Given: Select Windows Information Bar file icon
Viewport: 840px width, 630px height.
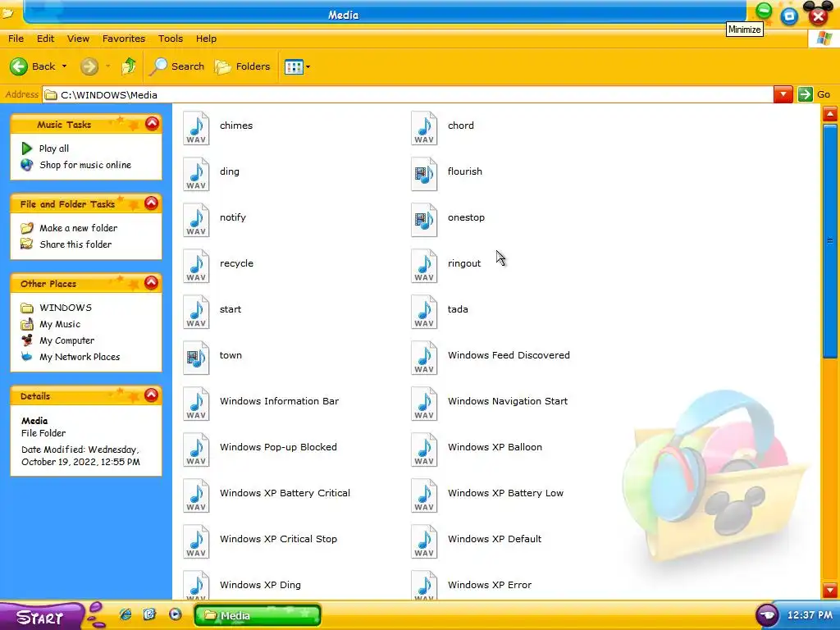Looking at the screenshot, I should 196,404.
